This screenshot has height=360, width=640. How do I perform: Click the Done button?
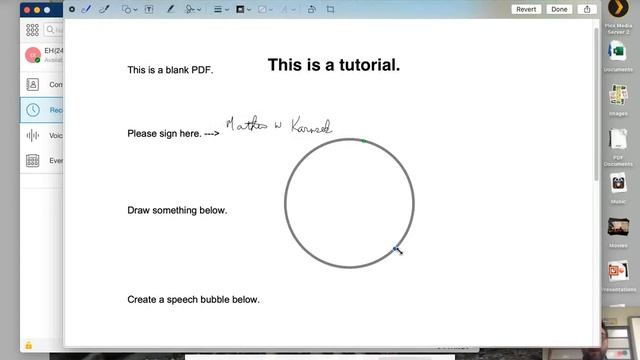[x=559, y=9]
